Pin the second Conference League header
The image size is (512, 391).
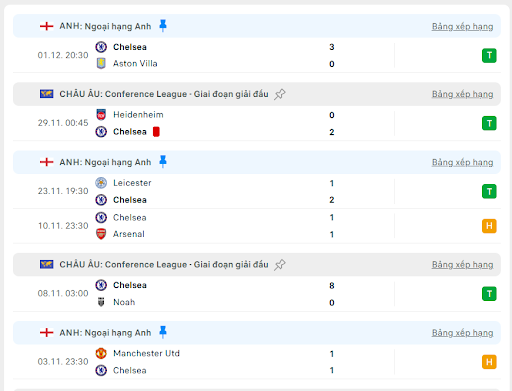pos(280,265)
